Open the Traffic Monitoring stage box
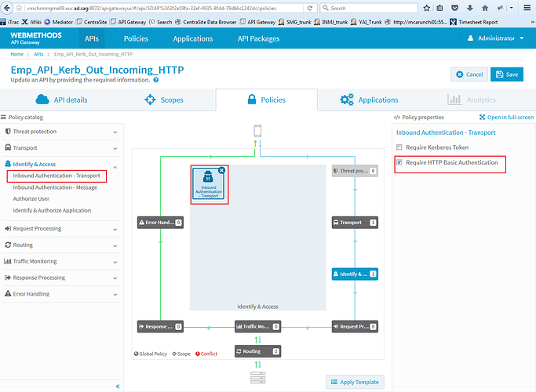This screenshot has width=536, height=392. pyautogui.click(x=257, y=326)
